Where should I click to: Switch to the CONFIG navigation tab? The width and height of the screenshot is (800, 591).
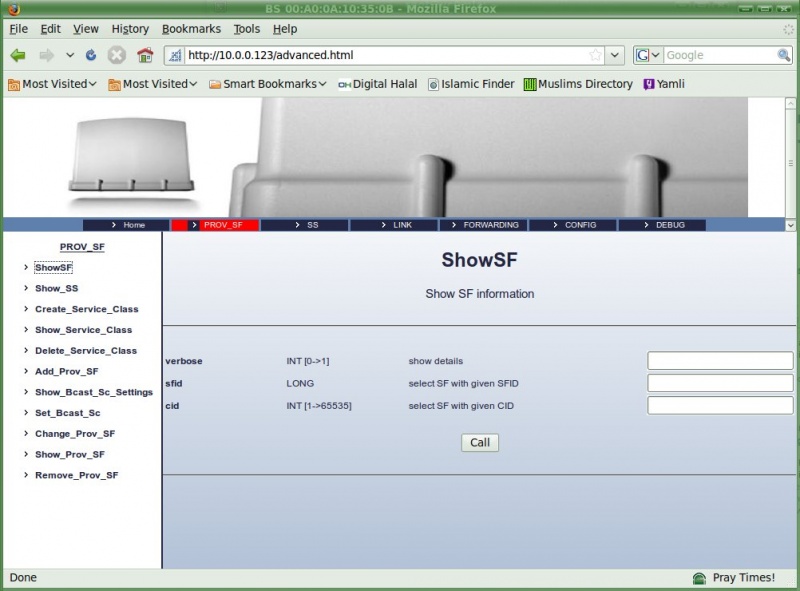pos(572,225)
